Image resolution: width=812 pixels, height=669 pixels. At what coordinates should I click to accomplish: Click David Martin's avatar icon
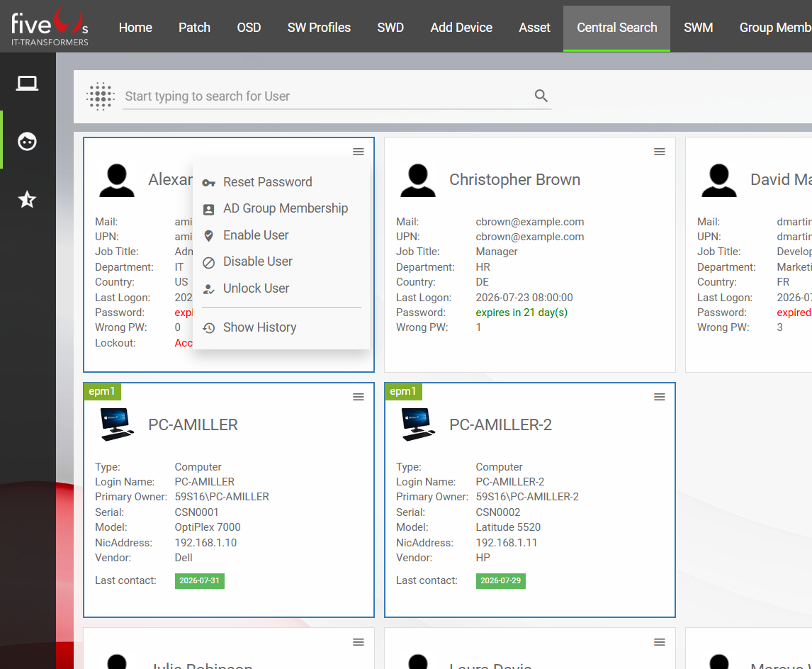point(718,180)
